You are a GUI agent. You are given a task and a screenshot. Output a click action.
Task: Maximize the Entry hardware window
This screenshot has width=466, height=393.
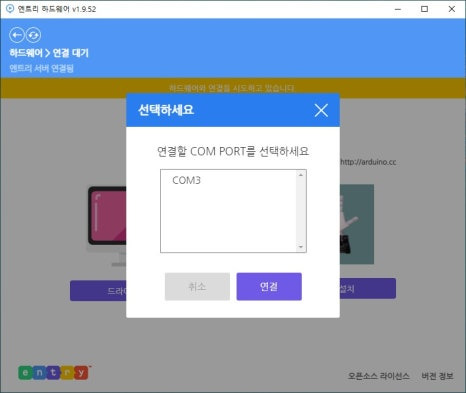point(424,9)
